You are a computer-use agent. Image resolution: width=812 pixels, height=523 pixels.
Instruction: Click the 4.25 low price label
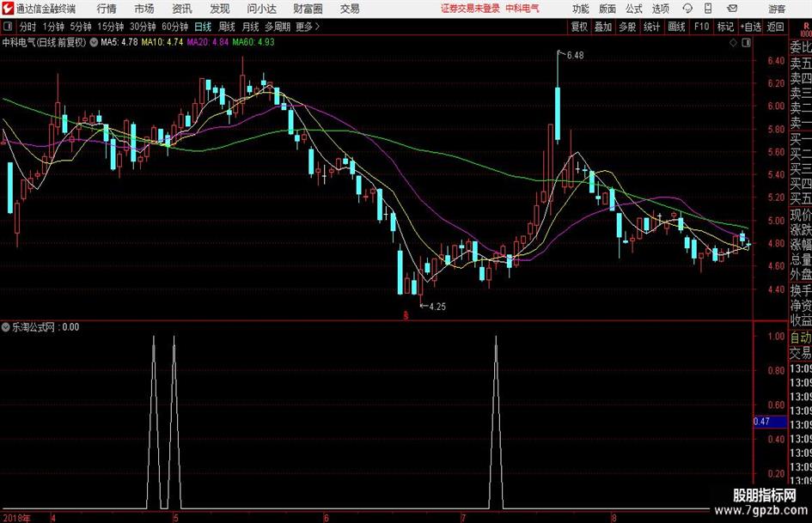(437, 307)
